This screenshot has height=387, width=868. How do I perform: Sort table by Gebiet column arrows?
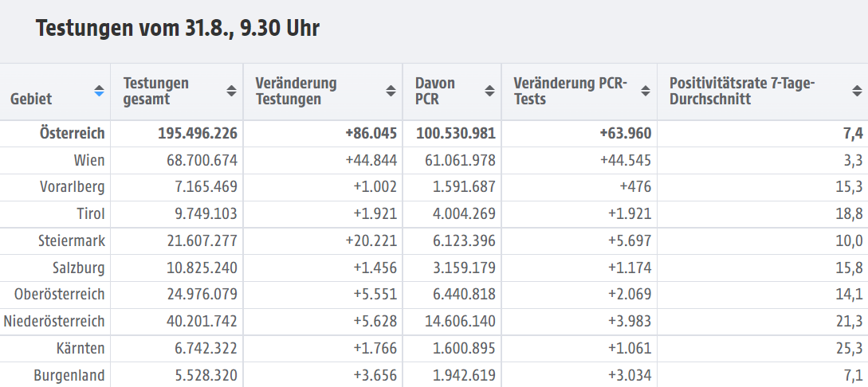[99, 92]
